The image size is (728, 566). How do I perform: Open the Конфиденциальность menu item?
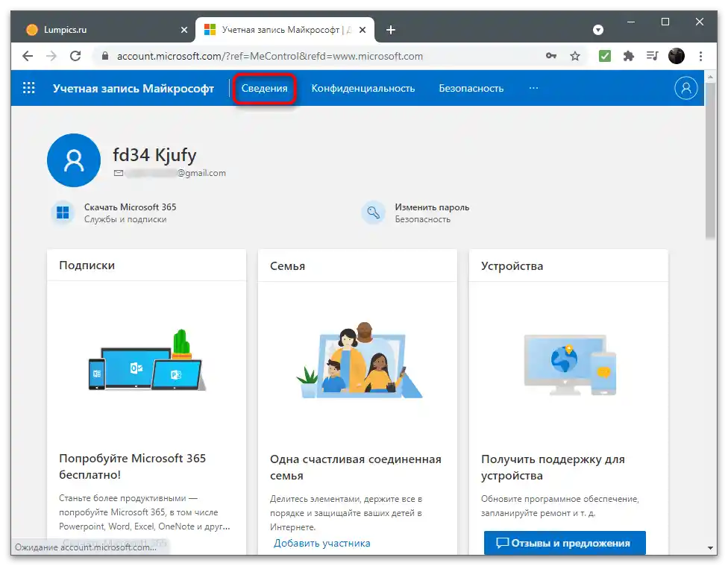pos(363,88)
